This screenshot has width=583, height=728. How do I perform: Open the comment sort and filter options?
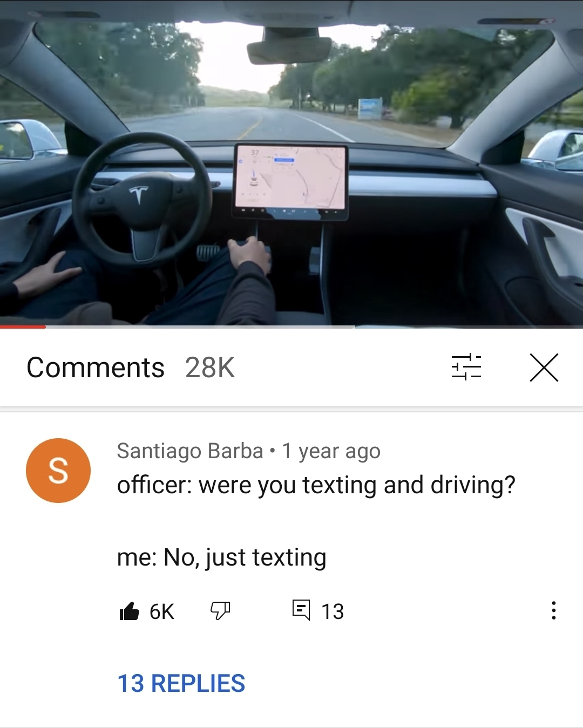(466, 368)
